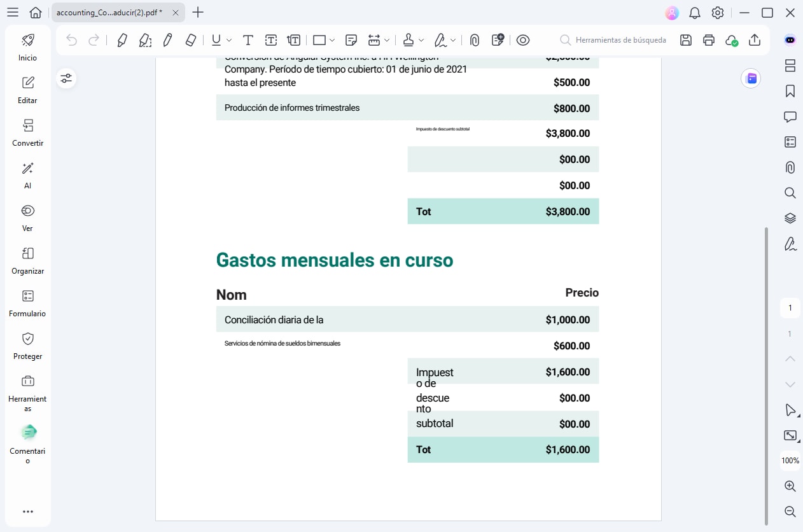Click the Herramientas de búsqueda search field
This screenshot has width=803, height=532.
[x=613, y=39]
